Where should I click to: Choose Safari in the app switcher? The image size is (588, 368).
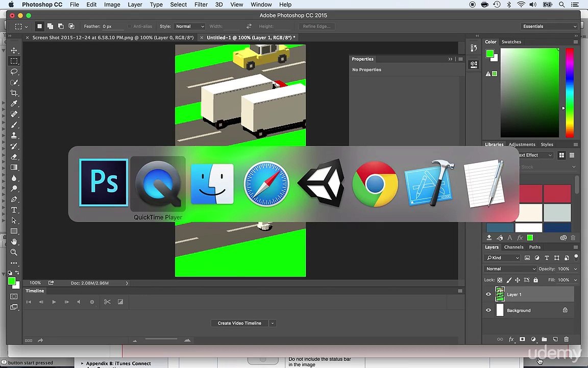266,183
